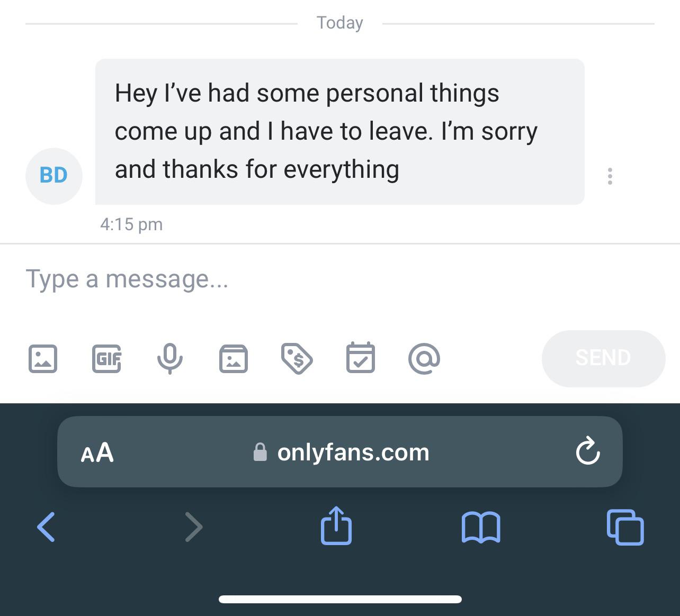Show open Safari tabs

625,527
